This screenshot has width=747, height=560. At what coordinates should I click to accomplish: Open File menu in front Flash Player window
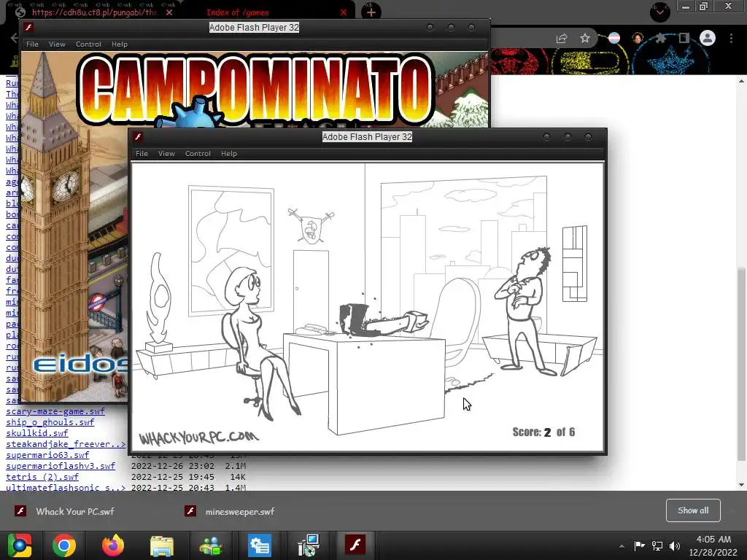click(x=142, y=153)
